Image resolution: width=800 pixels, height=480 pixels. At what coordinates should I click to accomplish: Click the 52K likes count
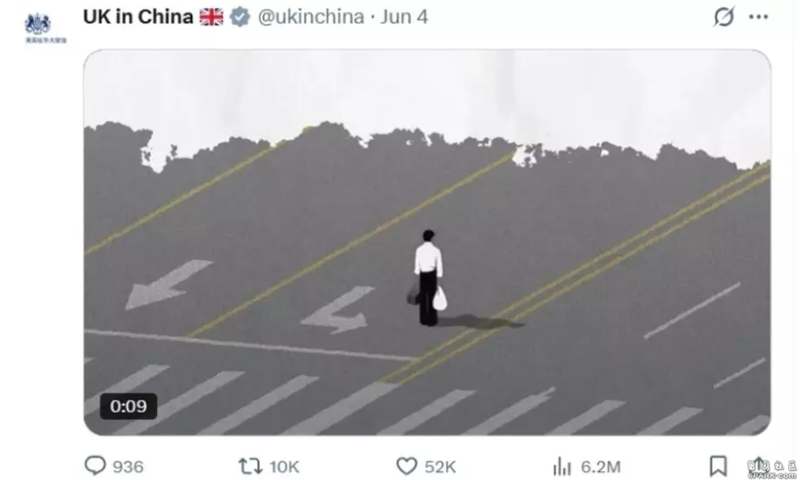(x=440, y=467)
